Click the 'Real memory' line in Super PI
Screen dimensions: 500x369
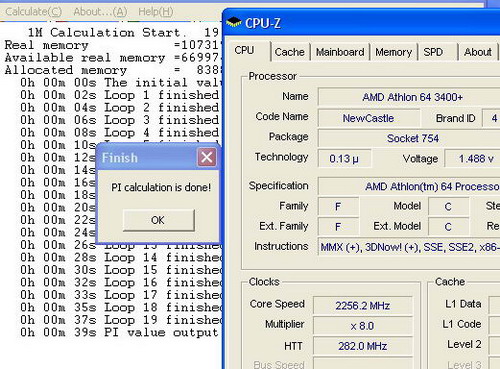coord(112,45)
